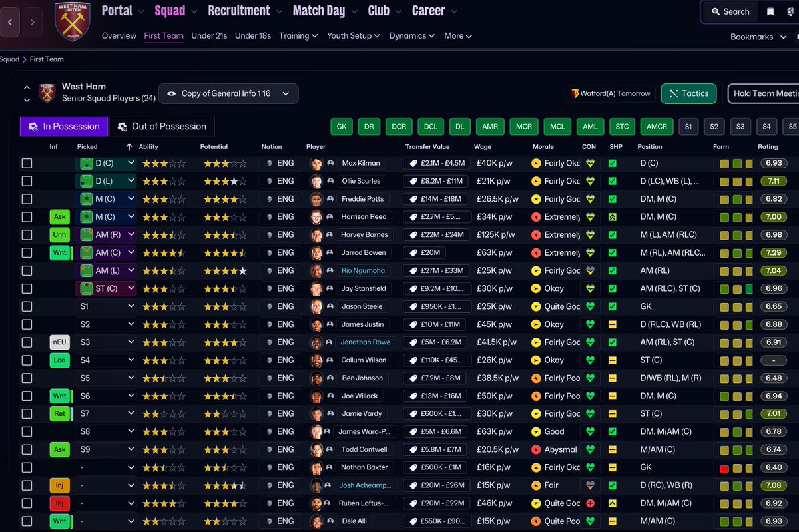The height and width of the screenshot is (532, 799).
Task: Click the match sharpness tick for Ollie Scarles
Action: click(613, 181)
